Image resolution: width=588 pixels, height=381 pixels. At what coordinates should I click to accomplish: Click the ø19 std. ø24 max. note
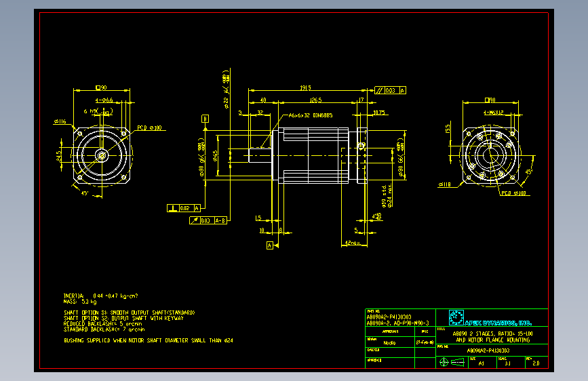coord(387,196)
